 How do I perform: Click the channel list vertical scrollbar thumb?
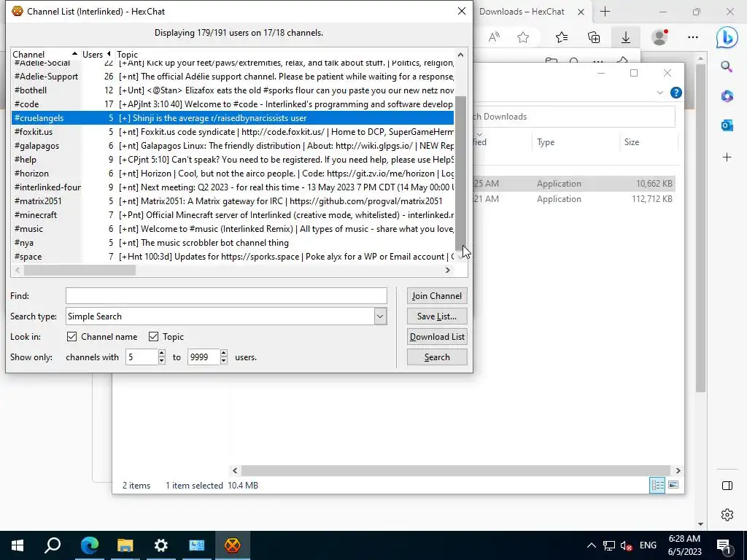[x=461, y=172]
